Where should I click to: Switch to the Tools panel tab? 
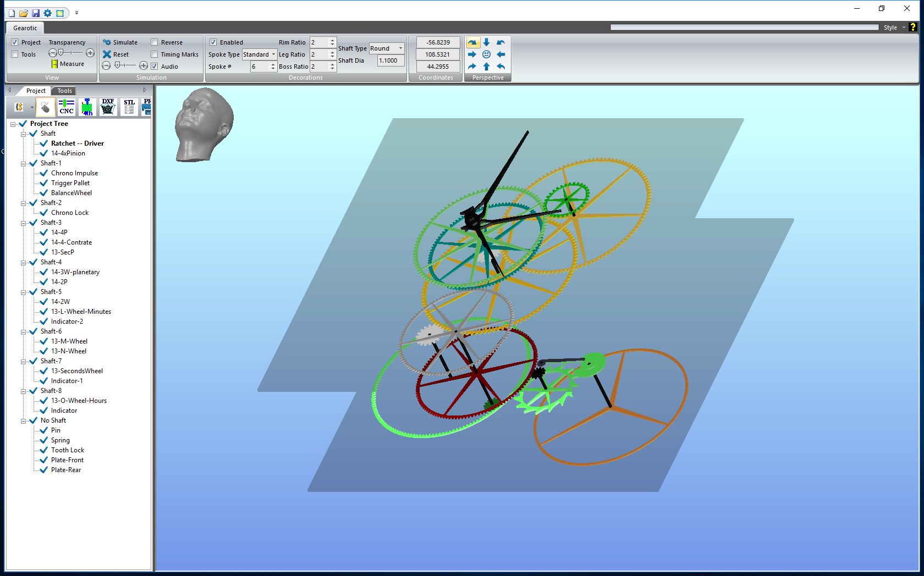coord(64,91)
